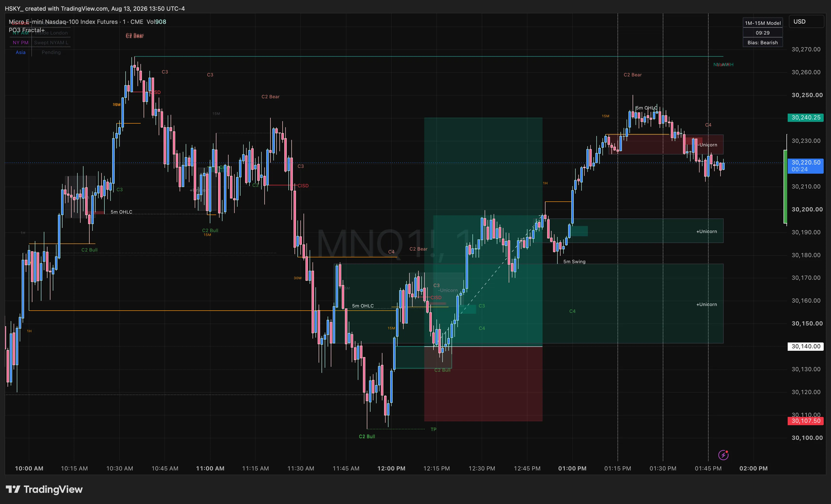Click the blue 30,220.50 current price label
Image resolution: width=831 pixels, height=504 pixels.
click(806, 166)
